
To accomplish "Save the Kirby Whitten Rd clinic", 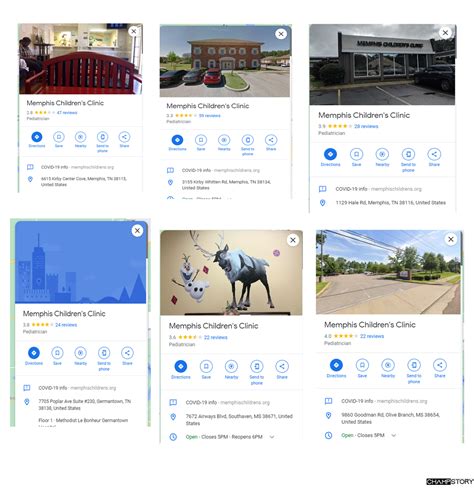I will click(x=201, y=140).
